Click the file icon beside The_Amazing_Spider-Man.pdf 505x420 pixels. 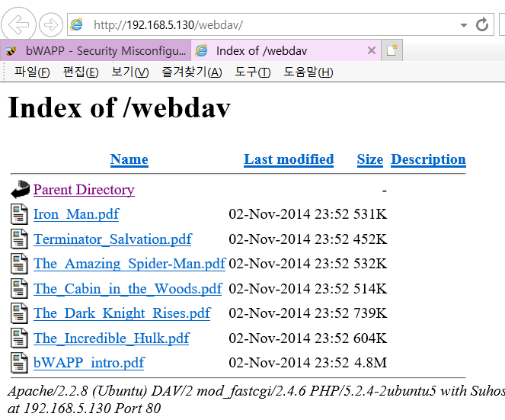19,264
